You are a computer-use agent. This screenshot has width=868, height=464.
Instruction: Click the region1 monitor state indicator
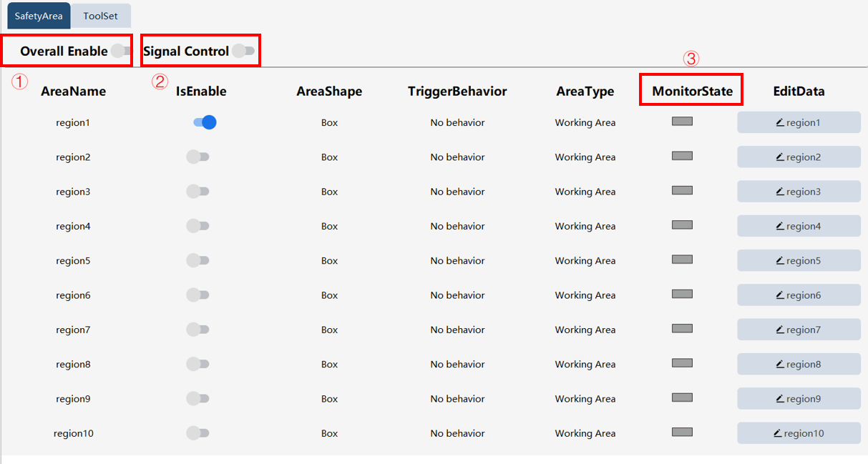682,122
